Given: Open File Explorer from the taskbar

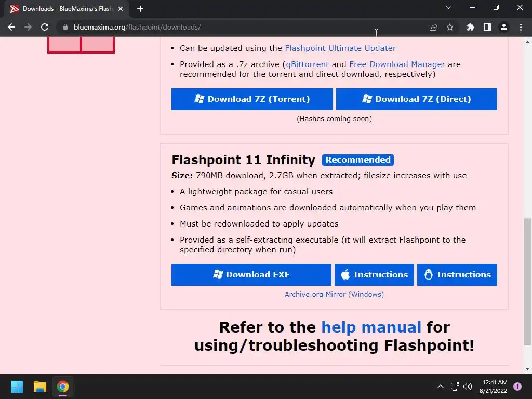Looking at the screenshot, I should pyautogui.click(x=39, y=387).
